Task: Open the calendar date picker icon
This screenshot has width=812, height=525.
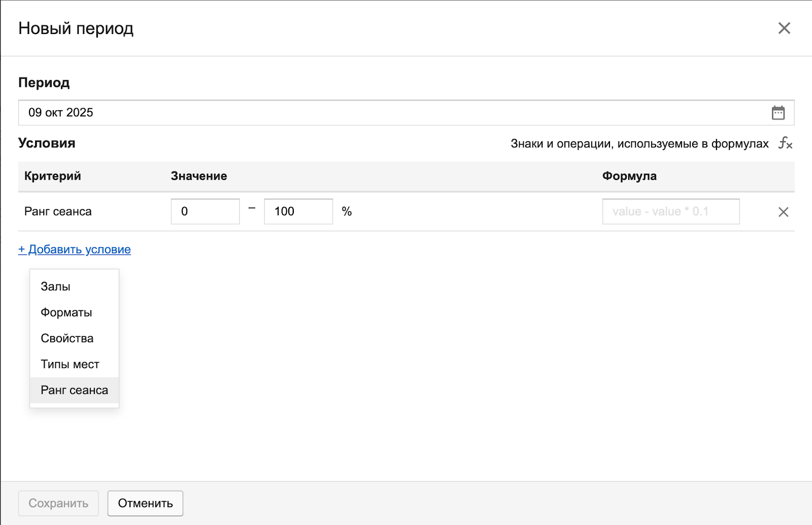Action: [x=778, y=113]
